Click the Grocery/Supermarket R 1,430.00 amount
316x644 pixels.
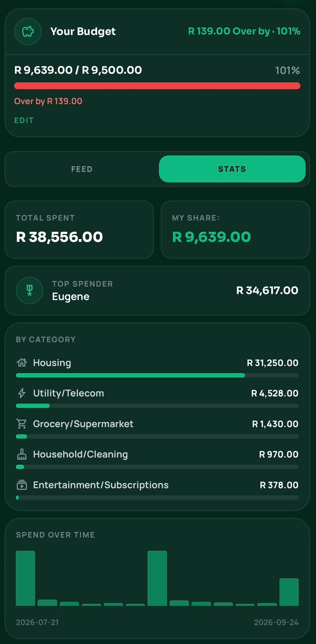(x=275, y=424)
